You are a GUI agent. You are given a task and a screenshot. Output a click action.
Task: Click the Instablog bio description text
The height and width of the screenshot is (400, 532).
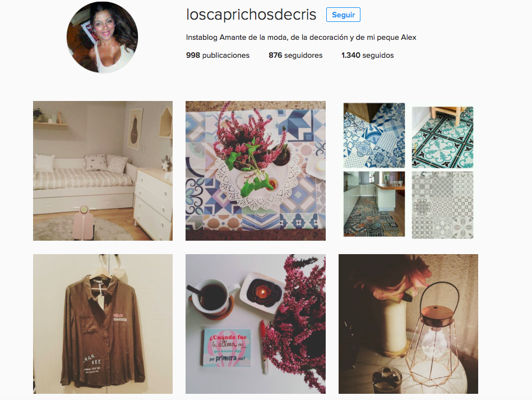[301, 38]
